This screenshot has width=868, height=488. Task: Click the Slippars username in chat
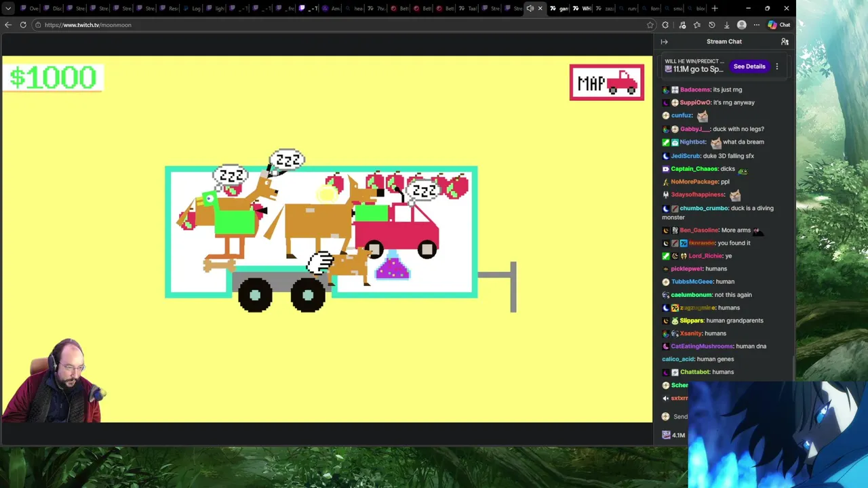pyautogui.click(x=692, y=321)
